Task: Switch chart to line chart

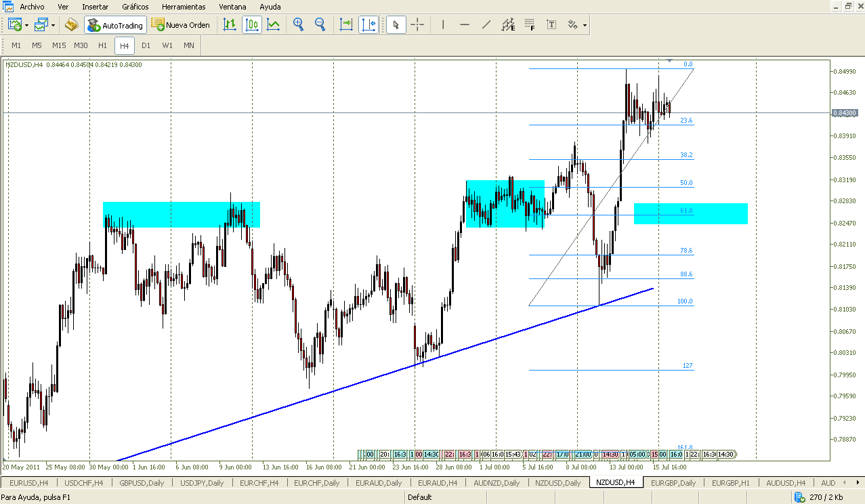Action: click(274, 25)
